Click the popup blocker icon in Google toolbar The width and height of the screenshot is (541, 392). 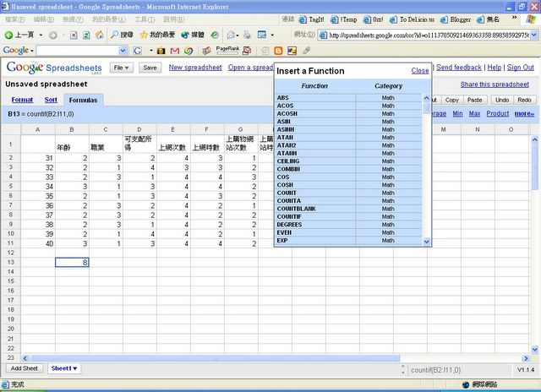tap(247, 51)
